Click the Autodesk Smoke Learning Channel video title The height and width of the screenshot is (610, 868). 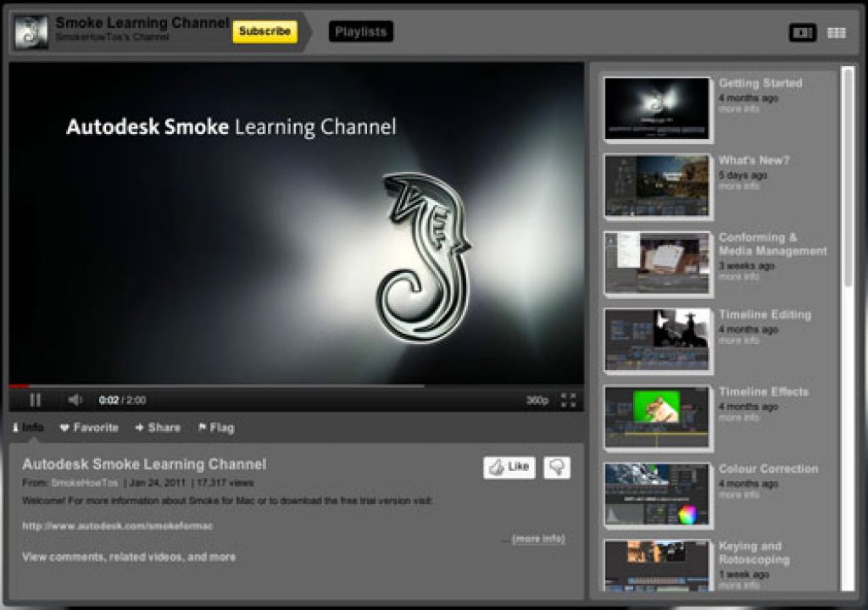pyautogui.click(x=144, y=464)
